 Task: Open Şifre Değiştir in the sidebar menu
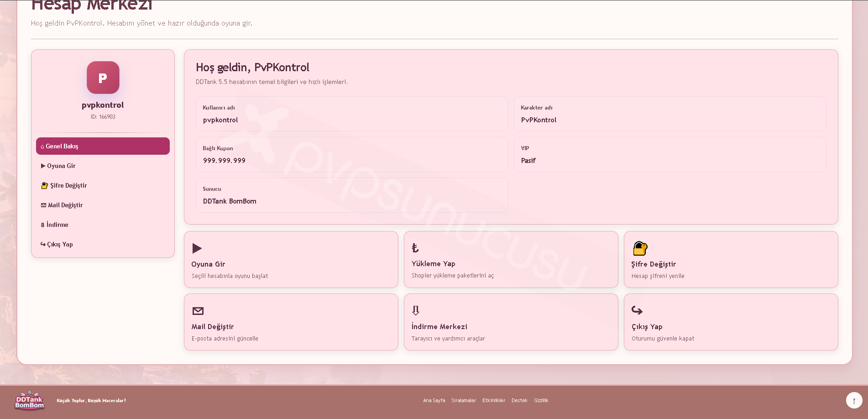point(103,185)
